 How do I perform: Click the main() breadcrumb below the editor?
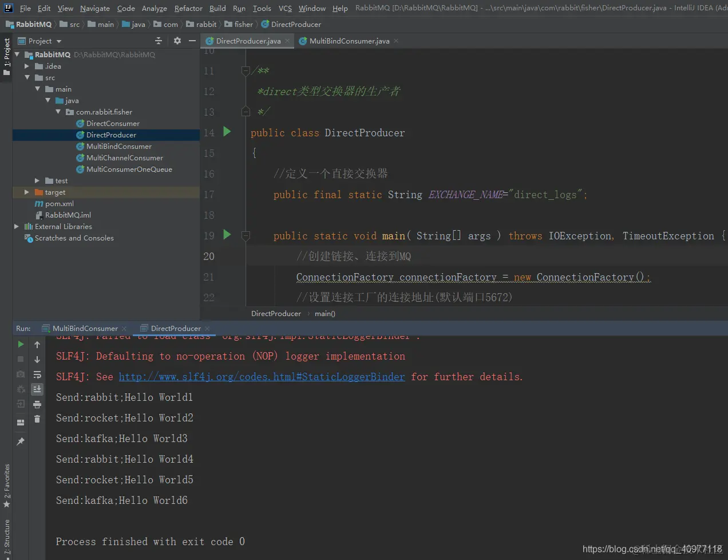tap(325, 313)
